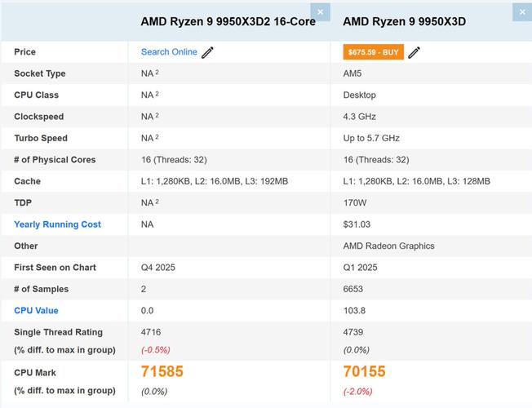Click pencil icon beside Search Online

pos(208,52)
